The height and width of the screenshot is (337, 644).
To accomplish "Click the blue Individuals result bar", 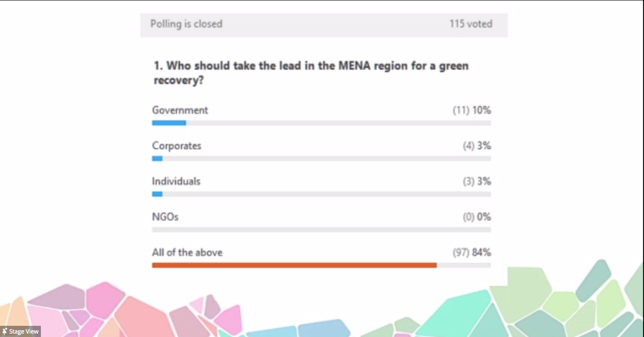I will [157, 194].
